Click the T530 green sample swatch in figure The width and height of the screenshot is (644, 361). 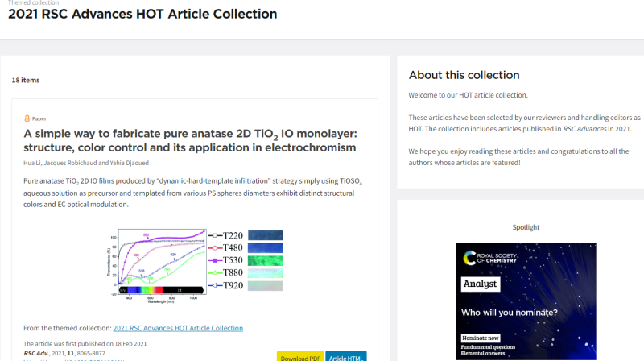point(266,260)
